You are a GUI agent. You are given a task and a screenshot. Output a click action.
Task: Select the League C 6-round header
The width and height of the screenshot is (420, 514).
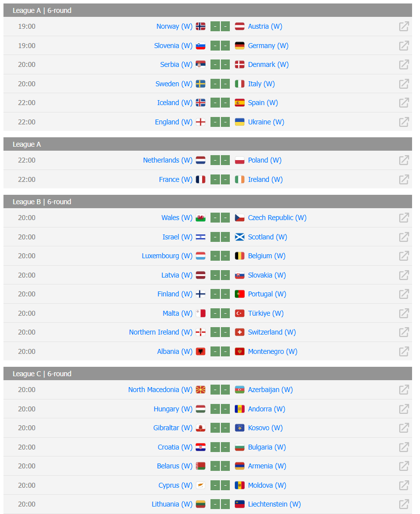pos(208,374)
